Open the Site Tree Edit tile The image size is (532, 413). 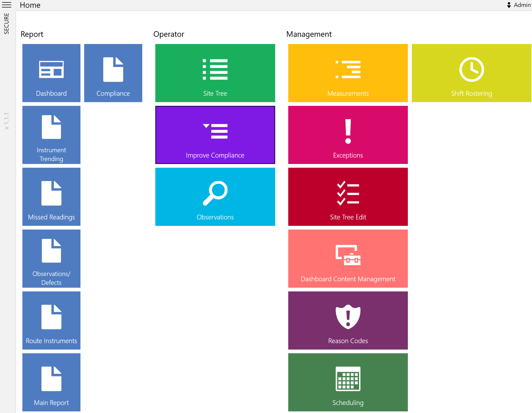pyautogui.click(x=348, y=197)
